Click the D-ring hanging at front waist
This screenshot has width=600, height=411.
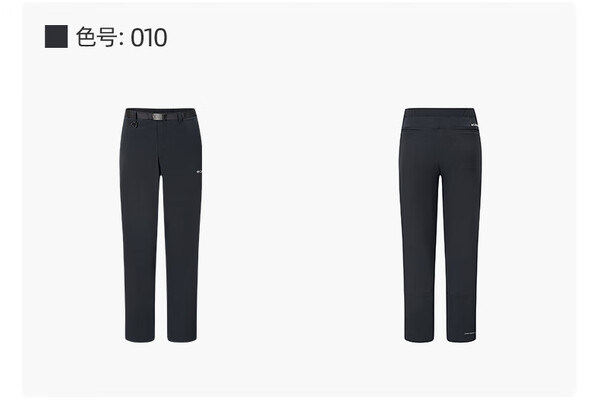pyautogui.click(x=135, y=124)
